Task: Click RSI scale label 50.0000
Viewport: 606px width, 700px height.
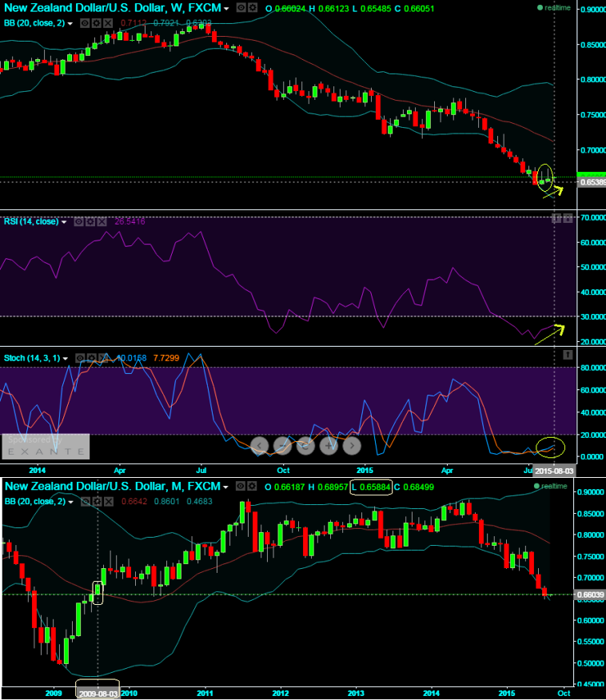Action: [x=593, y=267]
